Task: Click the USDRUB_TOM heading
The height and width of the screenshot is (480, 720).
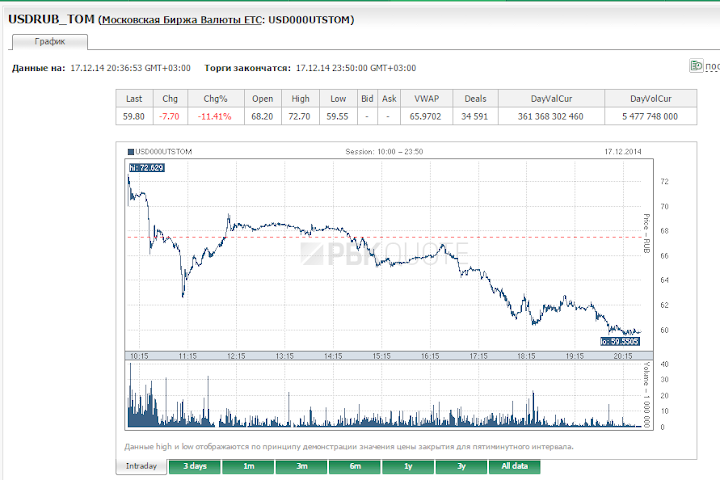Action: pyautogui.click(x=51, y=19)
